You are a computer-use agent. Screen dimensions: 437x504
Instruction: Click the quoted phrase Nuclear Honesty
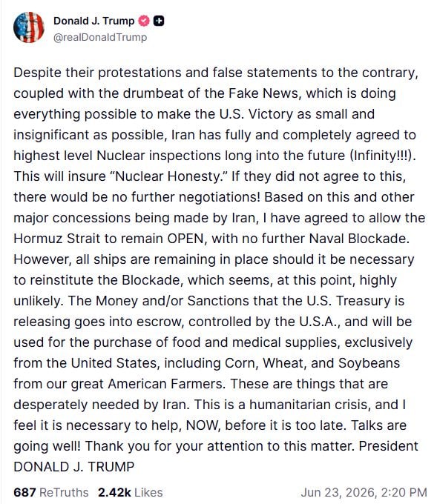point(168,176)
